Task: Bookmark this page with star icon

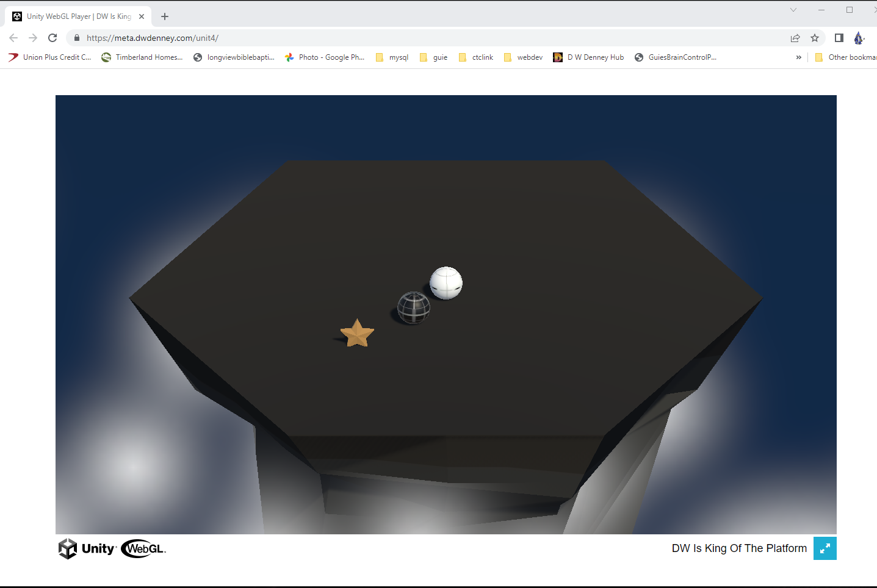Action: pyautogui.click(x=815, y=38)
